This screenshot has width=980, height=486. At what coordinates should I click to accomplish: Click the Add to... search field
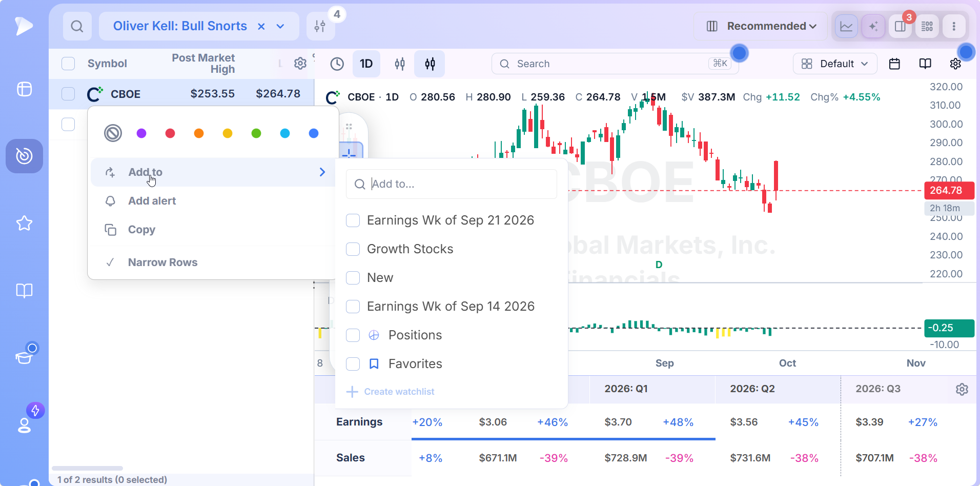pyautogui.click(x=452, y=184)
